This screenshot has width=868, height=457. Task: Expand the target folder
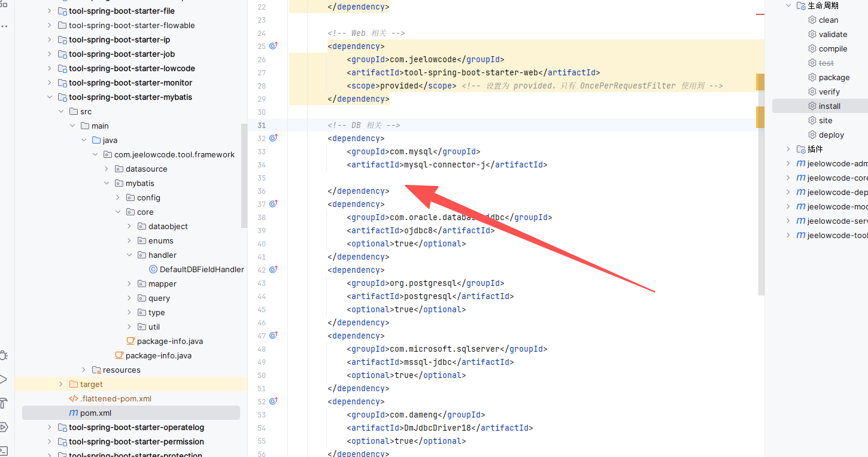click(x=61, y=384)
